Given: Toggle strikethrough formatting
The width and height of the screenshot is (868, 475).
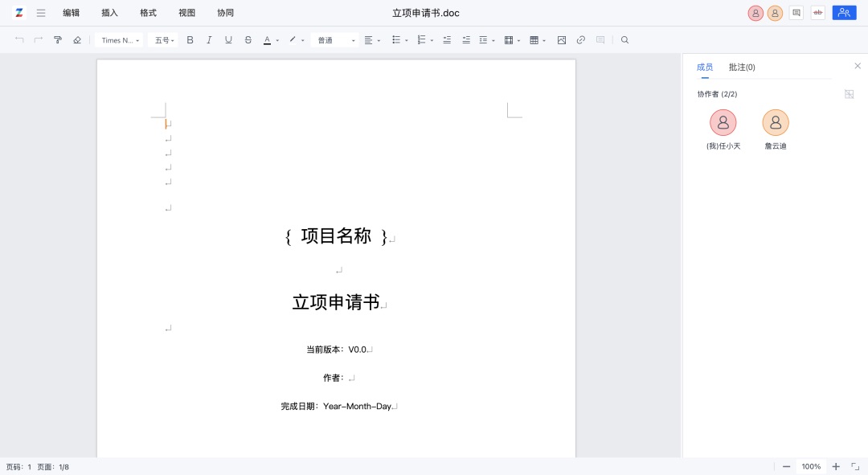Looking at the screenshot, I should click(248, 40).
